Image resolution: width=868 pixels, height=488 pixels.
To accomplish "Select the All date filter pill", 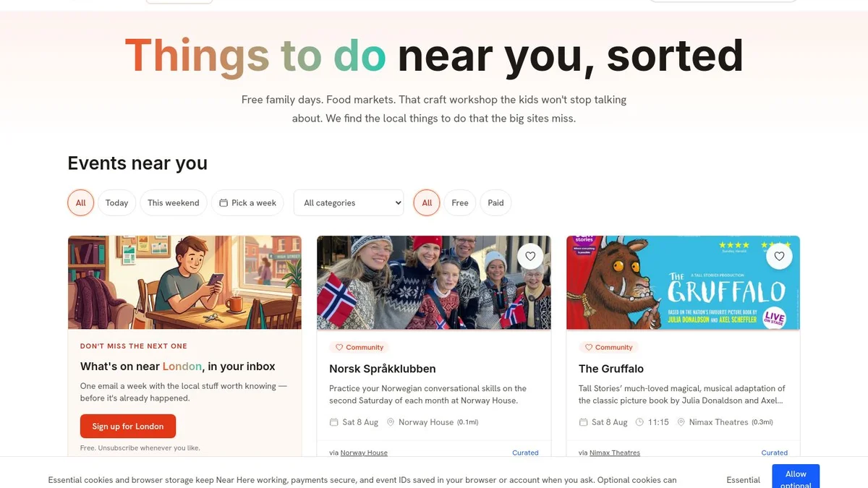I will click(x=81, y=203).
